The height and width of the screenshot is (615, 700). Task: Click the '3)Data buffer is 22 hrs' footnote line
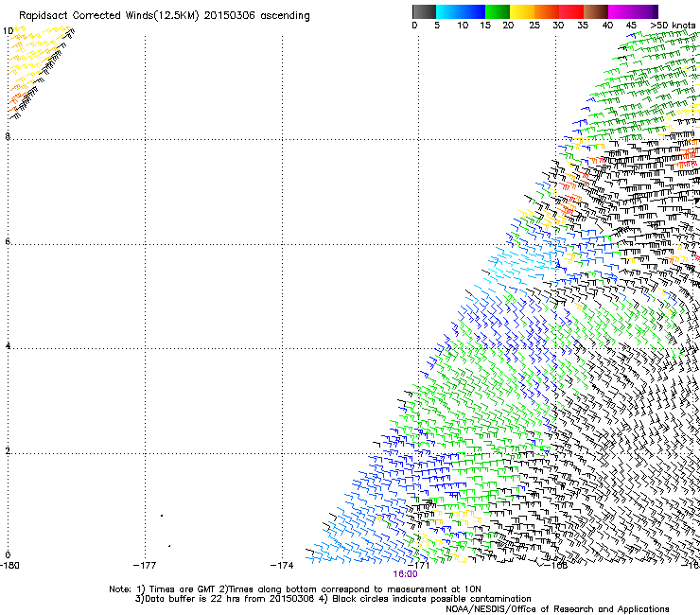click(333, 599)
